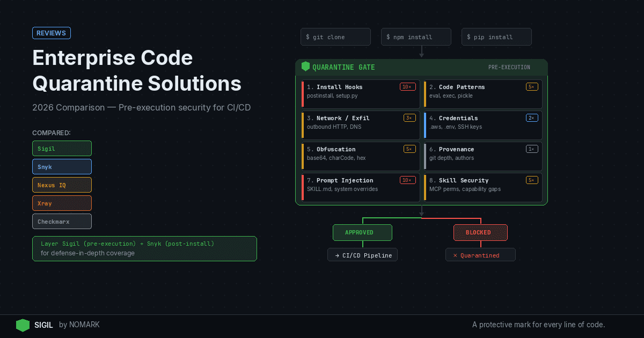
Task: Click the 2× badge on Credentials
Action: (531, 117)
